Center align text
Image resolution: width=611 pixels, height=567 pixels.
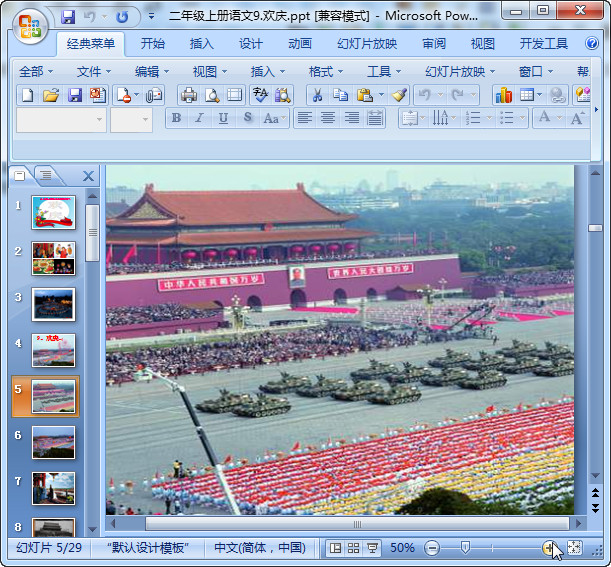coord(328,118)
